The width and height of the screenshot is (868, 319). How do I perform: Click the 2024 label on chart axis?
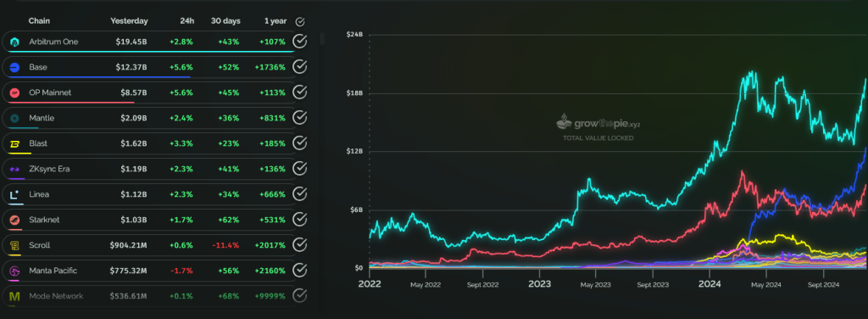coord(709,284)
